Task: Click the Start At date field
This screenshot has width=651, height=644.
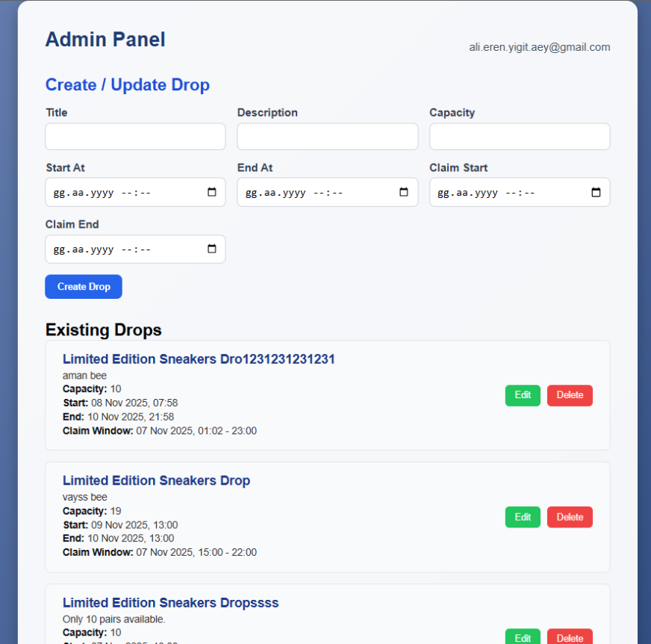Action: point(135,192)
